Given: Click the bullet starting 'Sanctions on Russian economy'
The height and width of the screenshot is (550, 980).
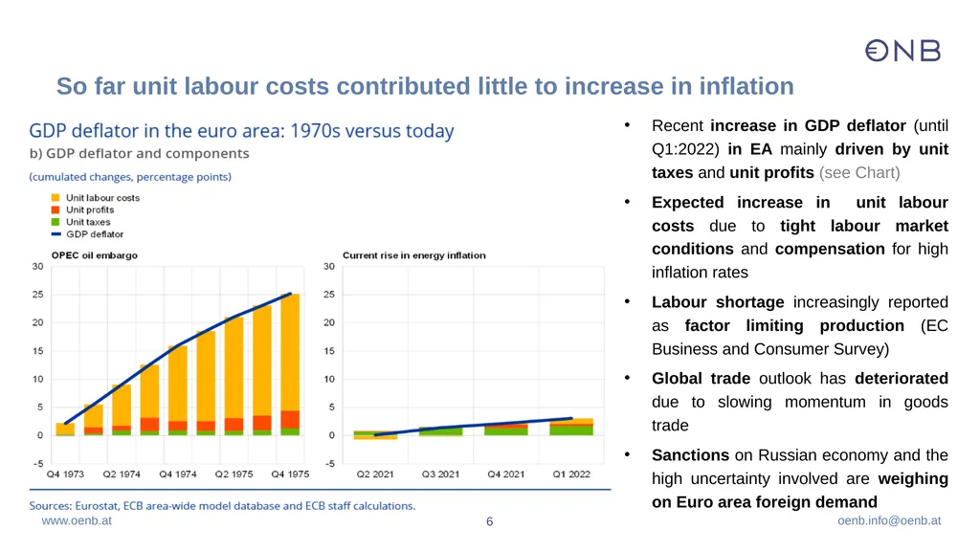Looking at the screenshot, I should point(799,479).
